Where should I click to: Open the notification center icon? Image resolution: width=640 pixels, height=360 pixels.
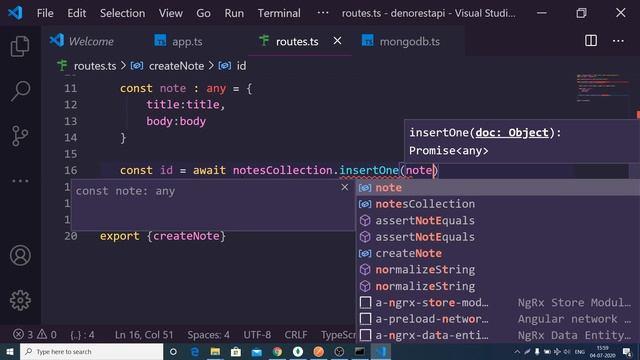(x=627, y=351)
